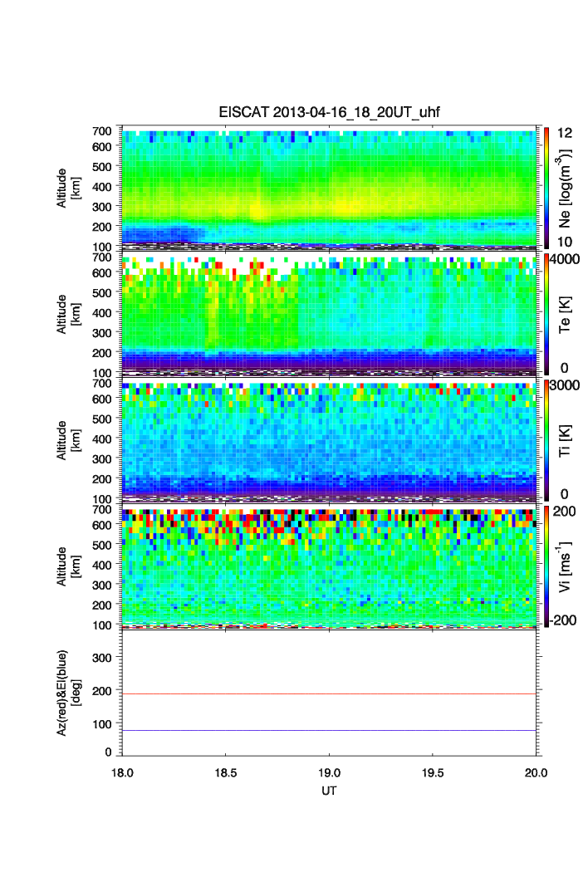Click the UT x-axis label
The height and width of the screenshot is (882, 588).
[x=330, y=791]
